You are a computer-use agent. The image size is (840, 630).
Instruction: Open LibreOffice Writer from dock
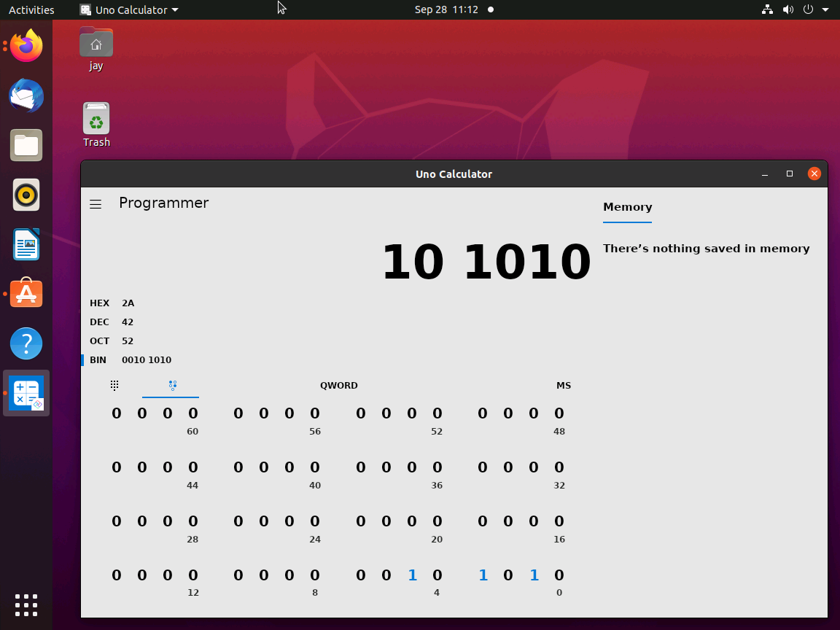[26, 244]
